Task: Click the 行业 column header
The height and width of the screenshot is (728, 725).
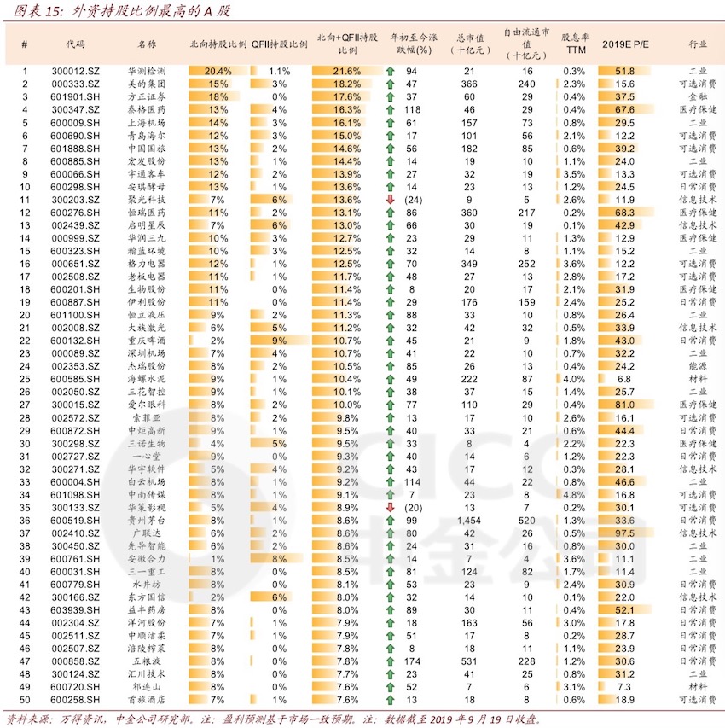Action: tap(698, 44)
